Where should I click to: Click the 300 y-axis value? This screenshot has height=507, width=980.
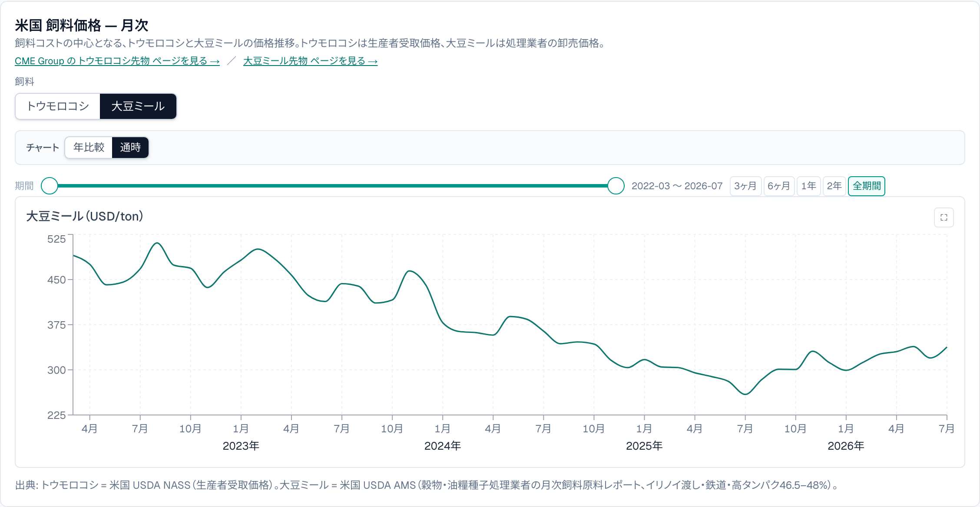coord(56,370)
